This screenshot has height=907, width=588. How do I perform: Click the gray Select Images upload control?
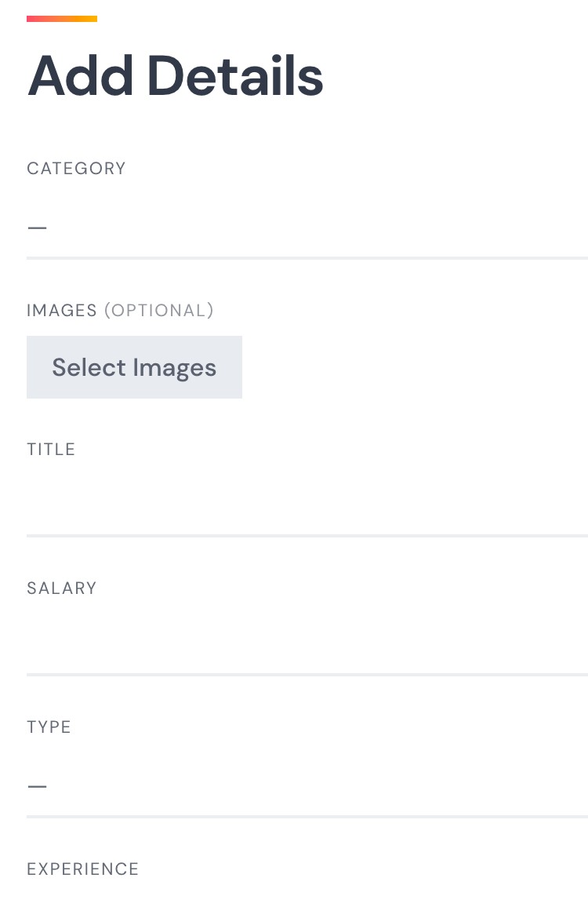[134, 366]
